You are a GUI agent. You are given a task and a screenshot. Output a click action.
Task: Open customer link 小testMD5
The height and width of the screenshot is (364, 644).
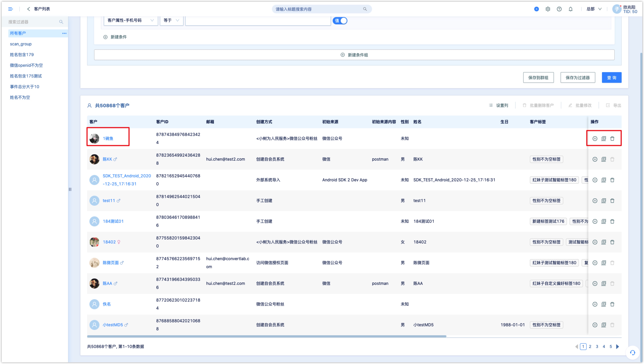pyautogui.click(x=113, y=325)
